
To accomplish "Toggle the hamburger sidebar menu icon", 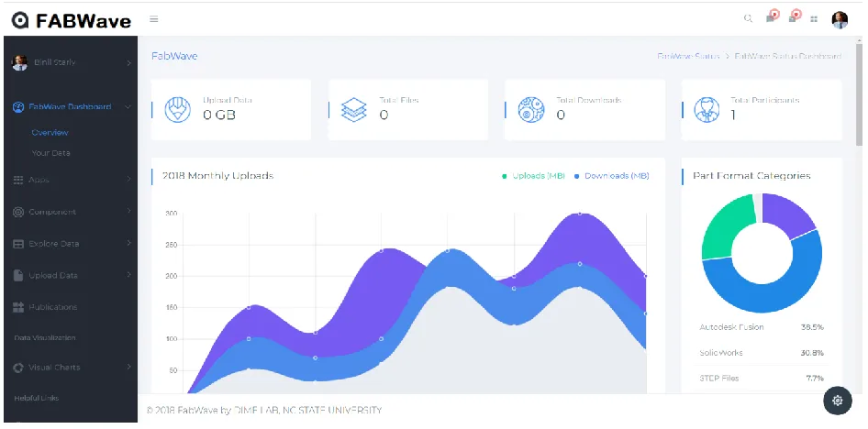I will 154,19.
